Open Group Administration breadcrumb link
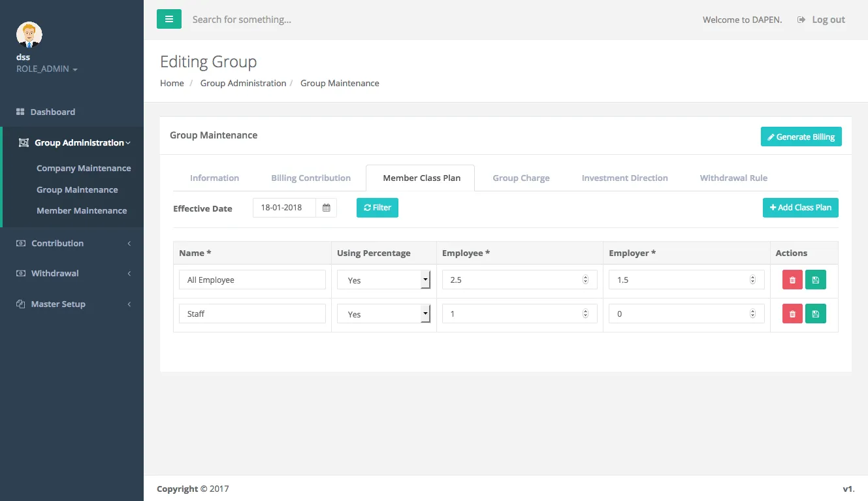 pyautogui.click(x=243, y=83)
